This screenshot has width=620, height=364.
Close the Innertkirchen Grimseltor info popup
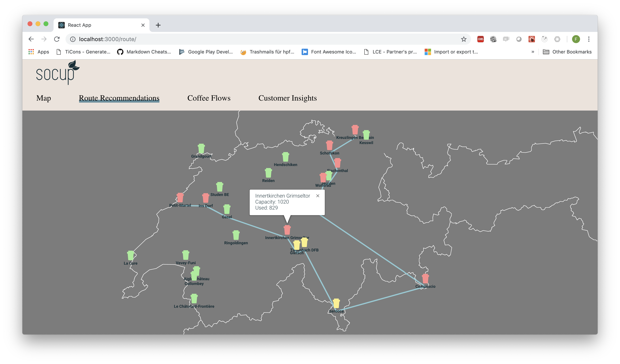(x=318, y=196)
